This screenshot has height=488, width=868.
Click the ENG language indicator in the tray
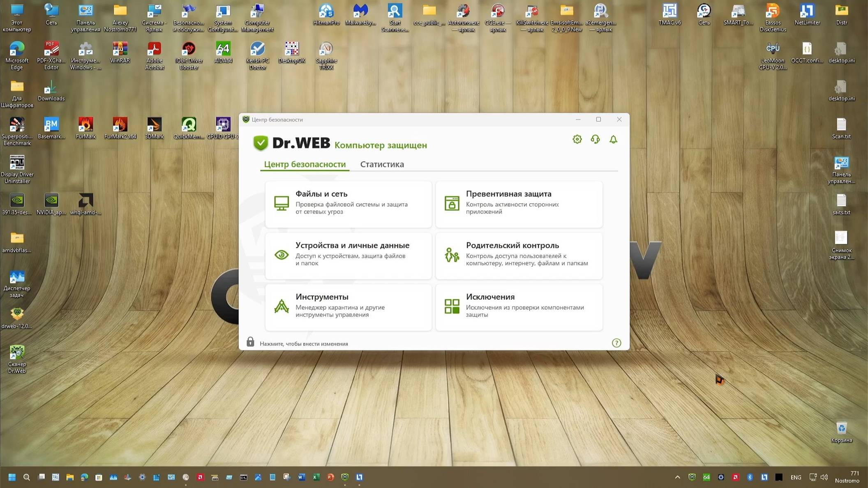[796, 477]
